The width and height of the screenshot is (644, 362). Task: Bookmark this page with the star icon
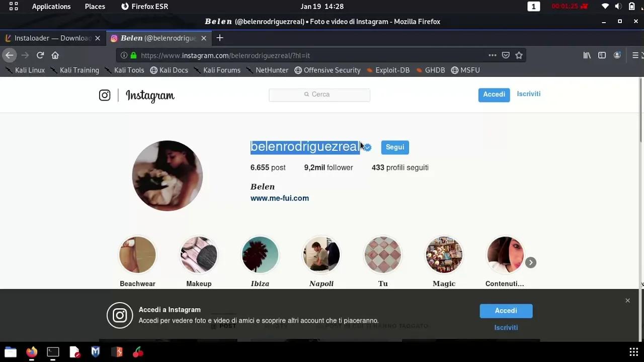click(519, 55)
